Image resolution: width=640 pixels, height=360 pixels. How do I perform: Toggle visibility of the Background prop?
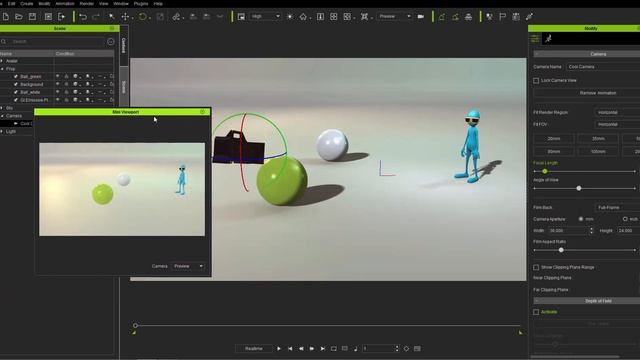(58, 84)
